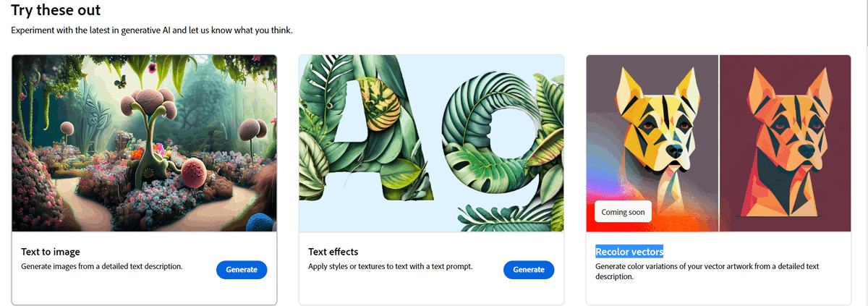Image resolution: width=868 pixels, height=306 pixels.
Task: Click the Text to image card title
Action: [x=51, y=252]
